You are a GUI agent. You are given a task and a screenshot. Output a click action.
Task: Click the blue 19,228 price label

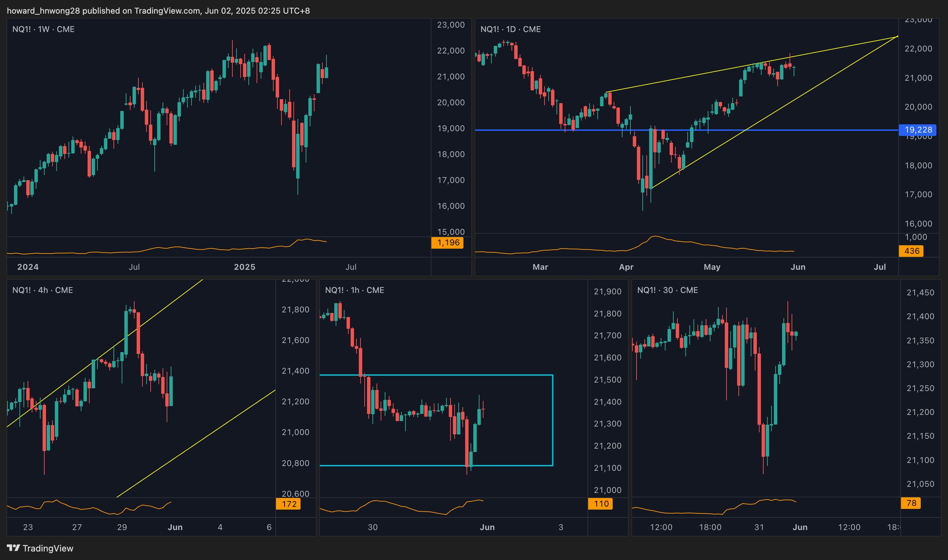click(918, 130)
